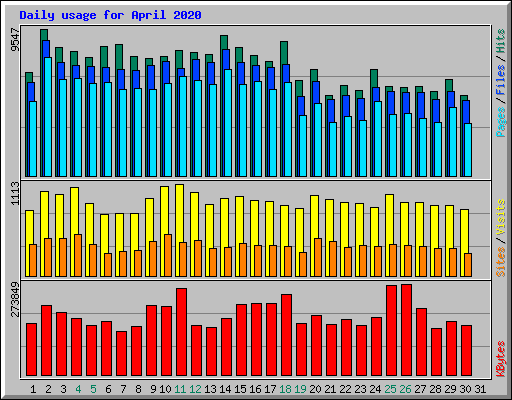512x400 pixels.
Task: Click the orange sites bar for day 6
Action: coord(108,265)
